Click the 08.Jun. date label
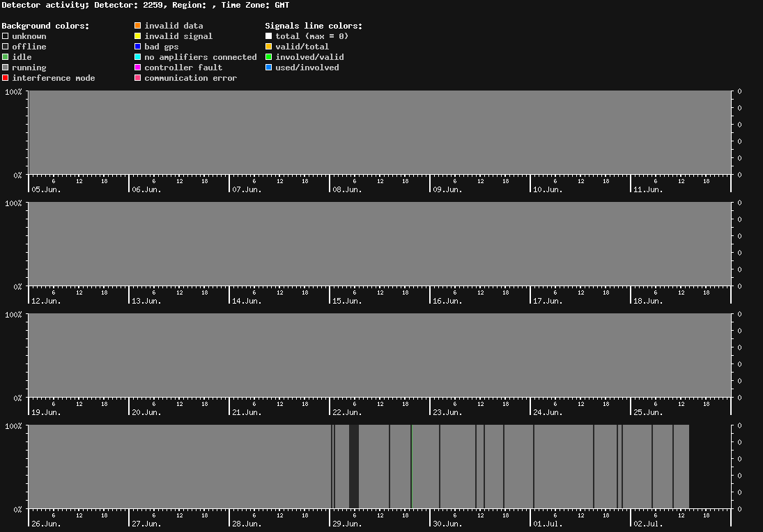This screenshot has width=763, height=532. 348,189
